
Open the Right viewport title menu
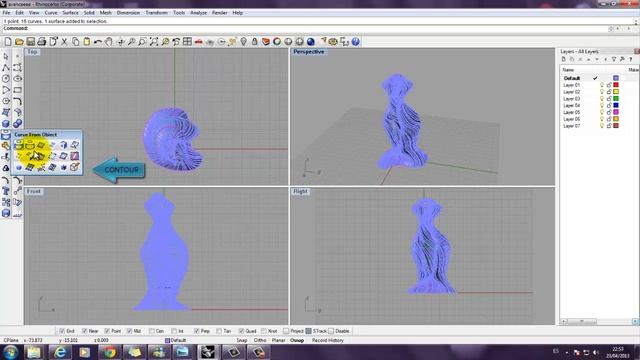pos(300,191)
